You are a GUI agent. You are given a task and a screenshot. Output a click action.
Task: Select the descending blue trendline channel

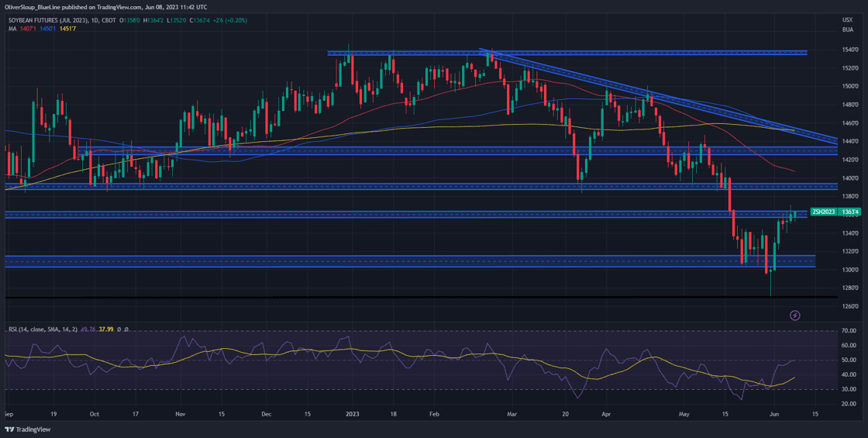click(659, 96)
